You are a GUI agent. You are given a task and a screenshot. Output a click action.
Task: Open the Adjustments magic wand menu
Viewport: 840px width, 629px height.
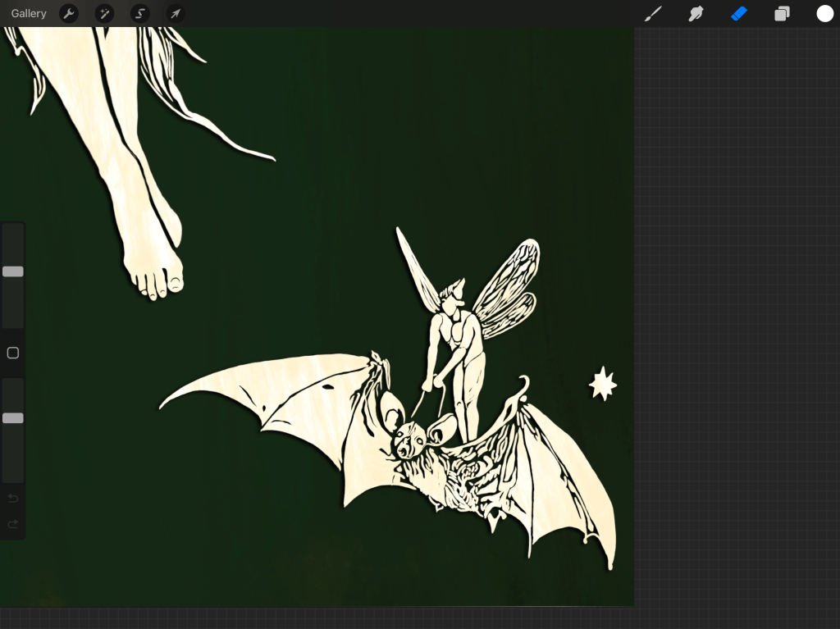104,14
